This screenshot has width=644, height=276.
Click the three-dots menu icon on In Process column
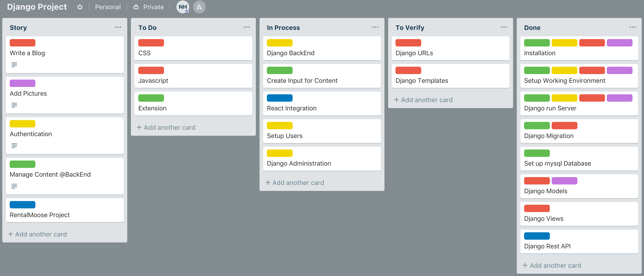click(x=375, y=27)
